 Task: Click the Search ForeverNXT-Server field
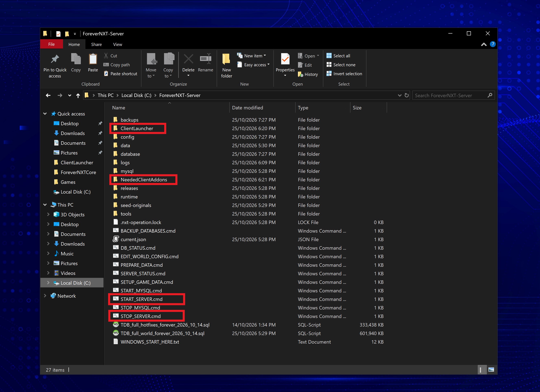tap(453, 96)
